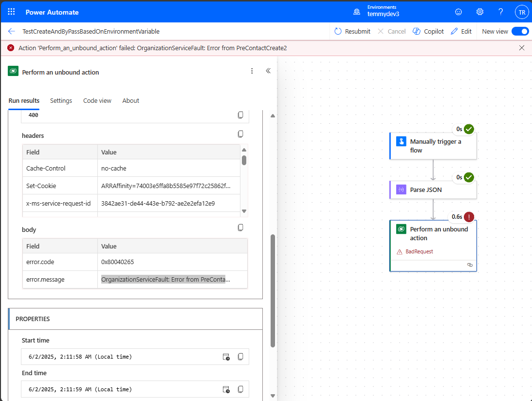Click the Cancel button
The width and height of the screenshot is (532, 401).
[391, 31]
